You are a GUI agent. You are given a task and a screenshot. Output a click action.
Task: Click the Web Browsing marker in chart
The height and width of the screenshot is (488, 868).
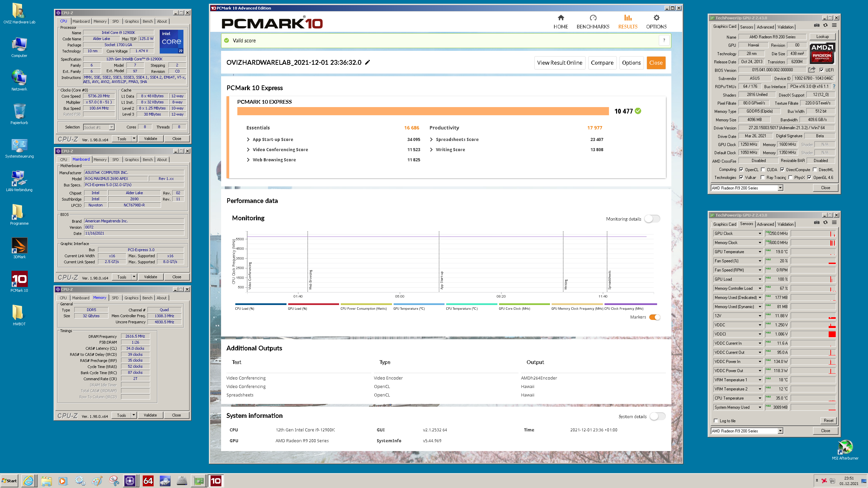click(310, 279)
